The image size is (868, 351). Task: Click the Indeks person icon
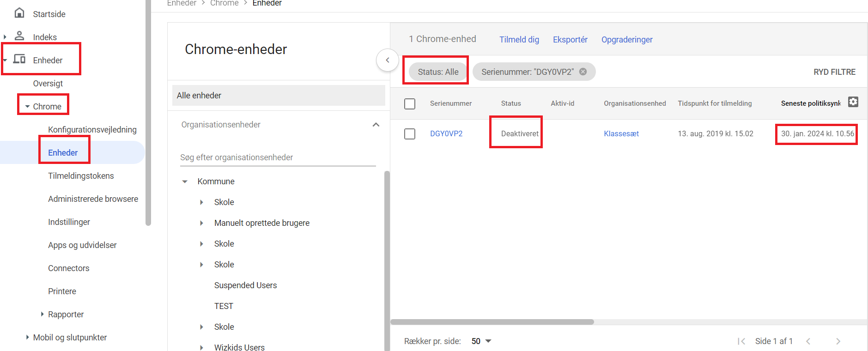(19, 36)
